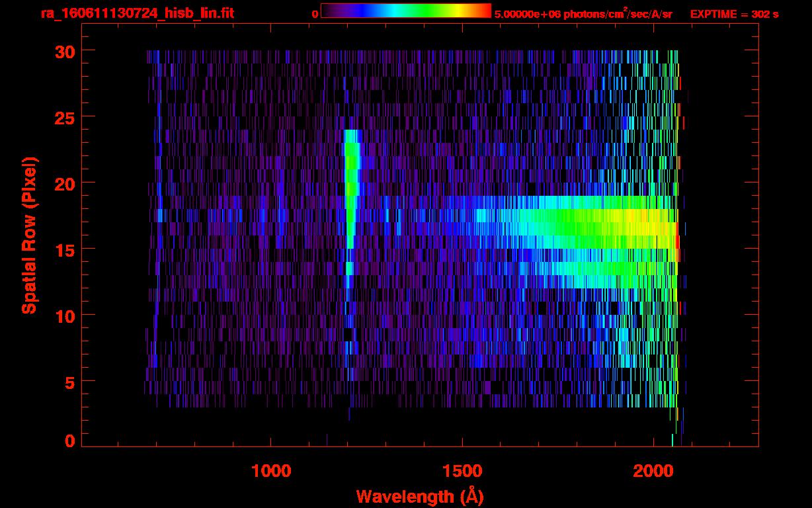Screen dimensions: 812x508
Task: Click the EXPTIME = 302 s text
Action: pos(734,14)
